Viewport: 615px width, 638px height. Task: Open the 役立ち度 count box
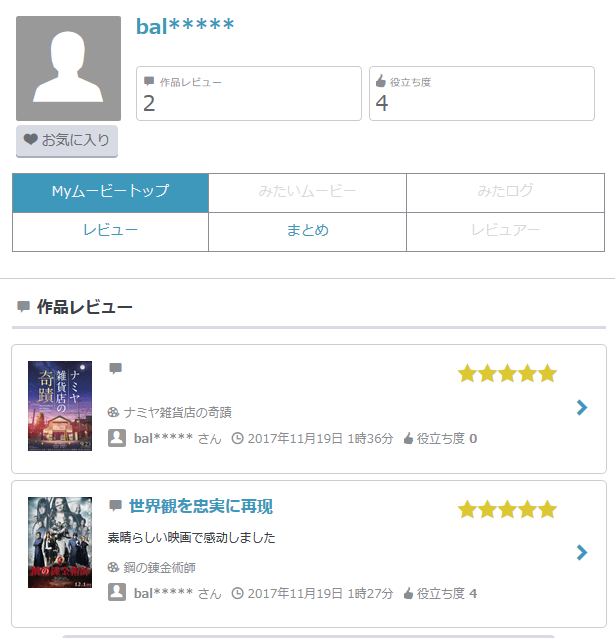click(x=482, y=94)
